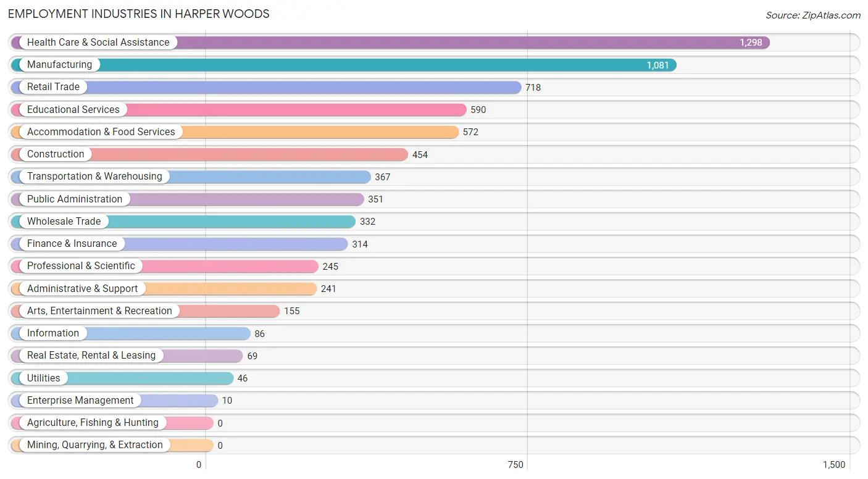Click the Source: ZipAtlas.com attribution
Screen dimensions: 868x479
coord(813,15)
